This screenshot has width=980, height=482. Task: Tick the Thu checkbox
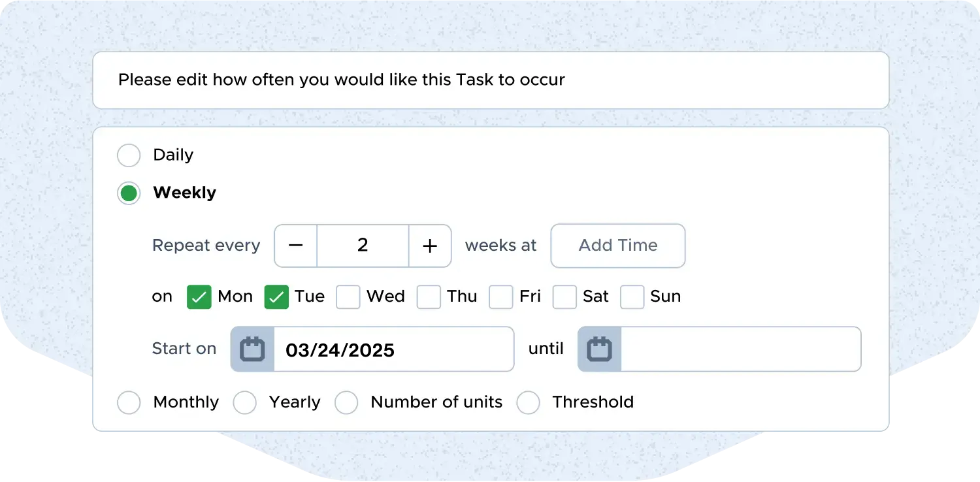pyautogui.click(x=429, y=297)
